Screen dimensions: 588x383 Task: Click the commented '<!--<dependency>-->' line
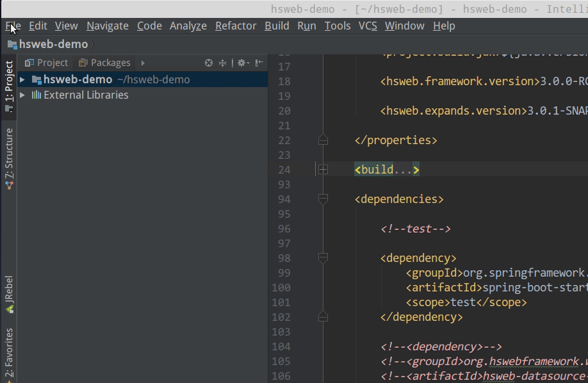pos(441,346)
